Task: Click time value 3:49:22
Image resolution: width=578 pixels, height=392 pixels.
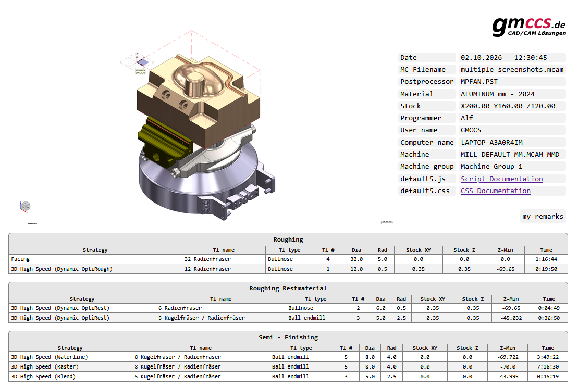Action: pos(548,357)
